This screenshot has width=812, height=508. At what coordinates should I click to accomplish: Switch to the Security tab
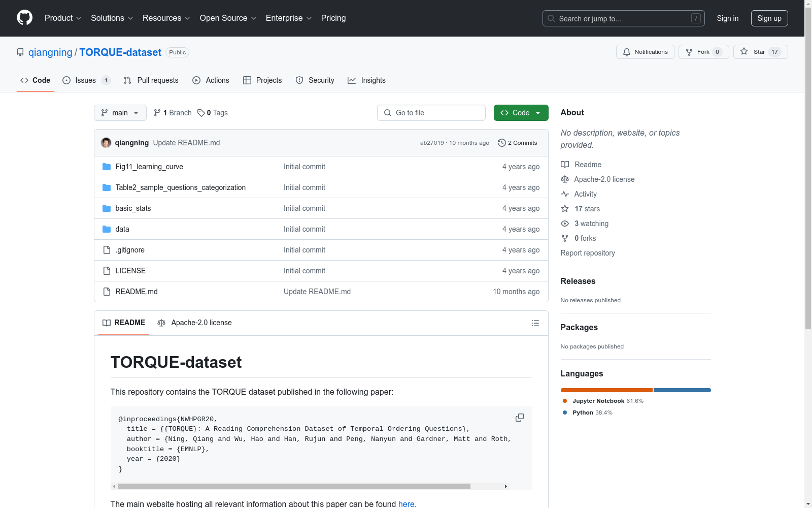315,80
